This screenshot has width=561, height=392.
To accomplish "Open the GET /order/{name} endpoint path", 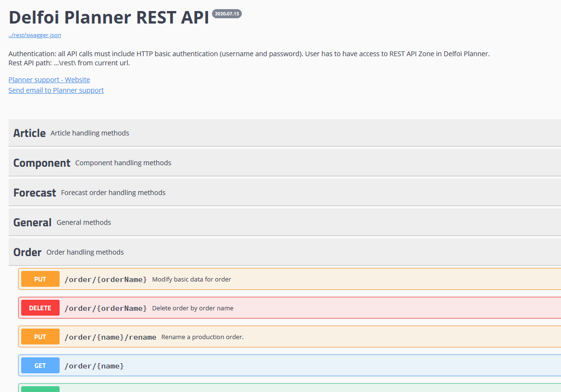I will (94, 366).
